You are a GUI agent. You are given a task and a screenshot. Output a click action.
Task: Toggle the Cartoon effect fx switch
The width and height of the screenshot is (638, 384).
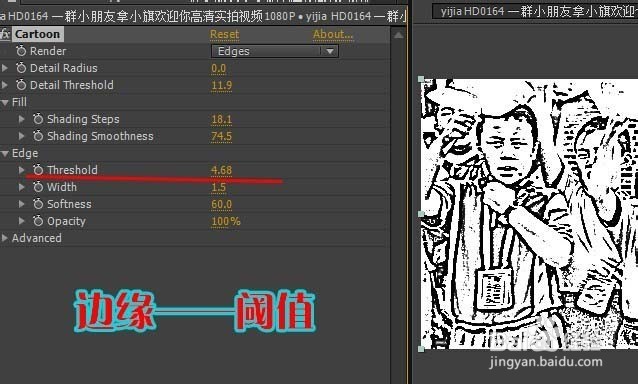pyautogui.click(x=5, y=34)
